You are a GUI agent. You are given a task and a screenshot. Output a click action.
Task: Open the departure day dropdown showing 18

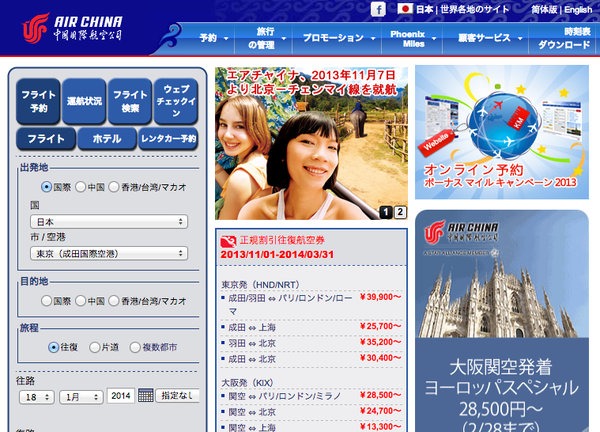(x=37, y=397)
